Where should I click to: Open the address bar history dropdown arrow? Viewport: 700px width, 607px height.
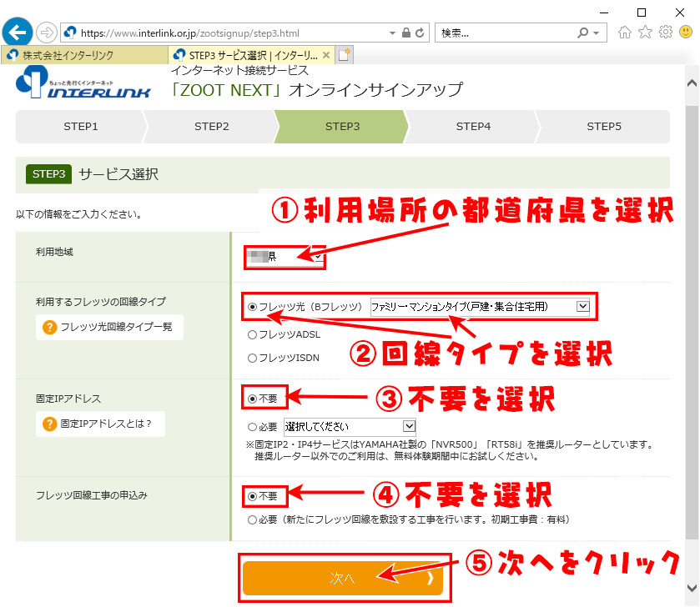point(392,33)
